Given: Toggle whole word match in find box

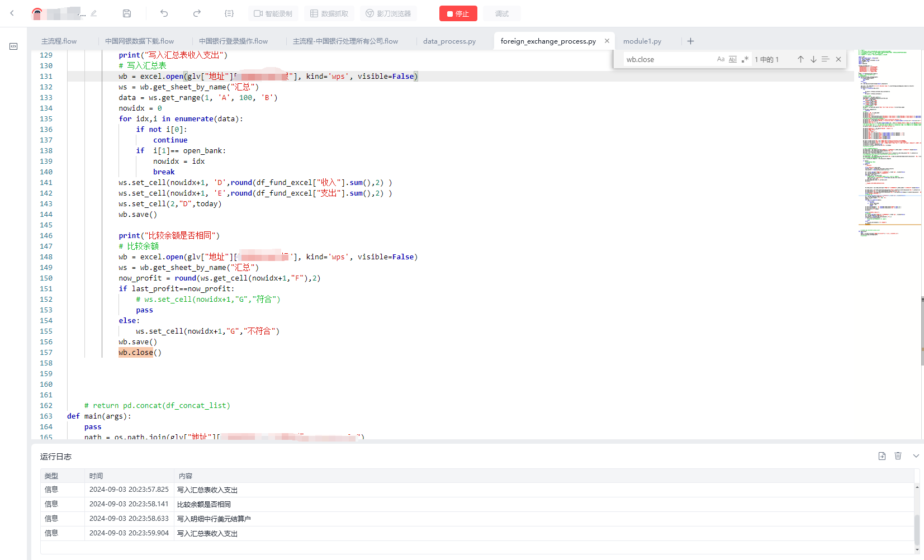Looking at the screenshot, I should pyautogui.click(x=732, y=59).
